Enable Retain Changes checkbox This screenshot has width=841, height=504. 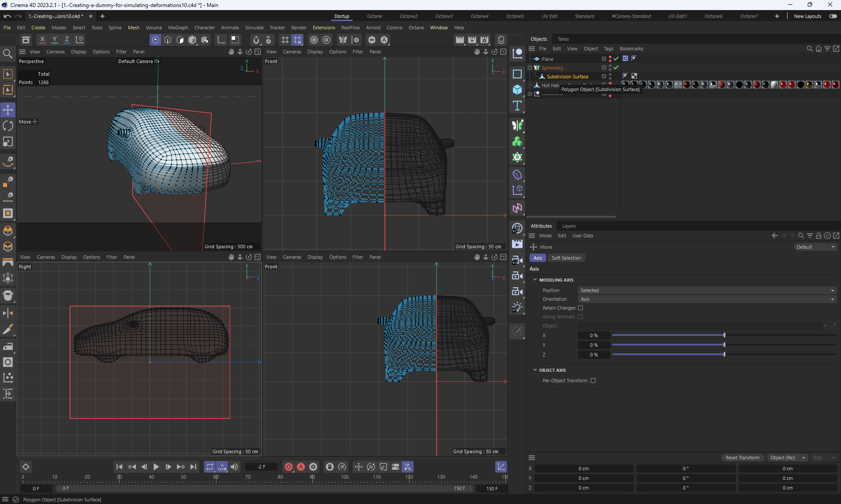pyautogui.click(x=580, y=308)
